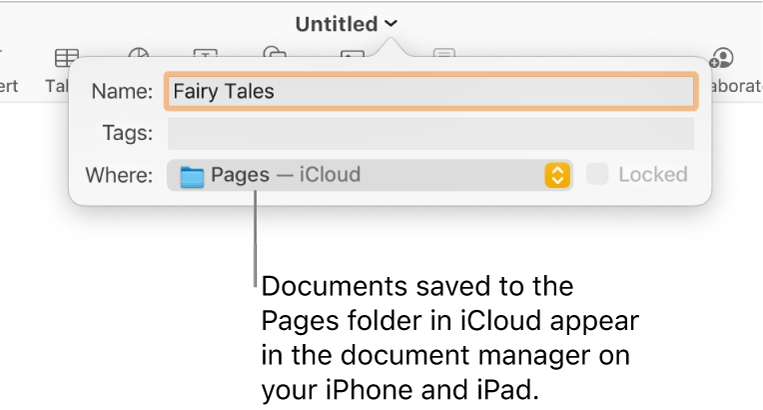Open the Where popup using orange arrows
This screenshot has width=763, height=410.
[557, 176]
